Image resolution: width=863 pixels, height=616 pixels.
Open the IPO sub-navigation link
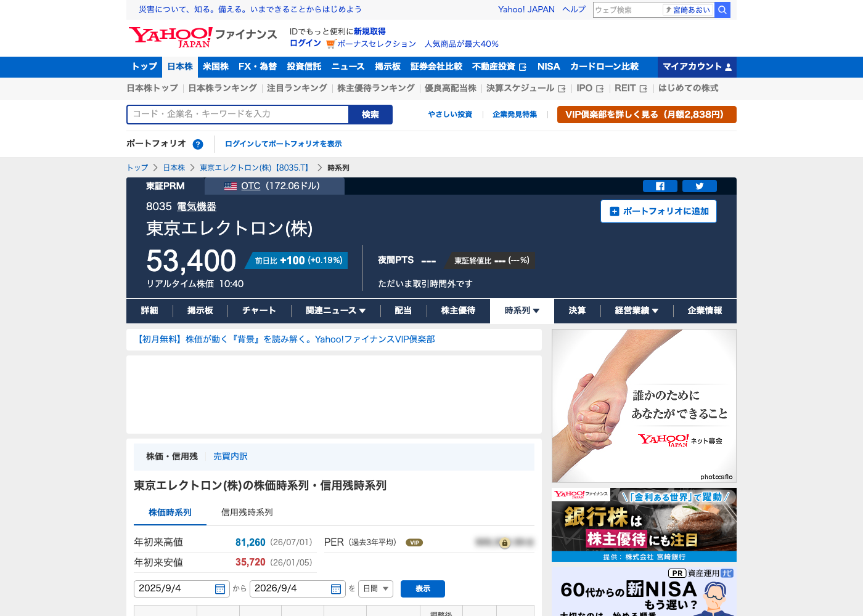tap(590, 88)
